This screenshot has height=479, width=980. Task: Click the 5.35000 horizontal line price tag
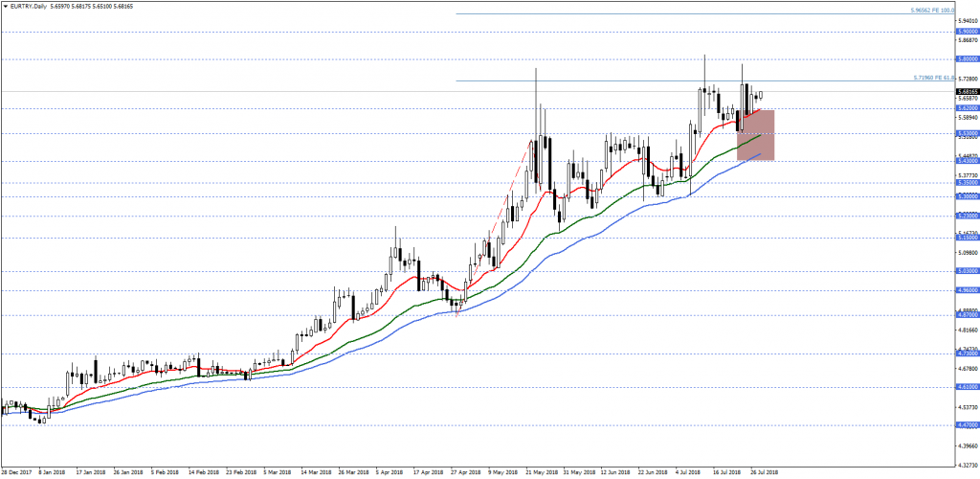point(967,183)
